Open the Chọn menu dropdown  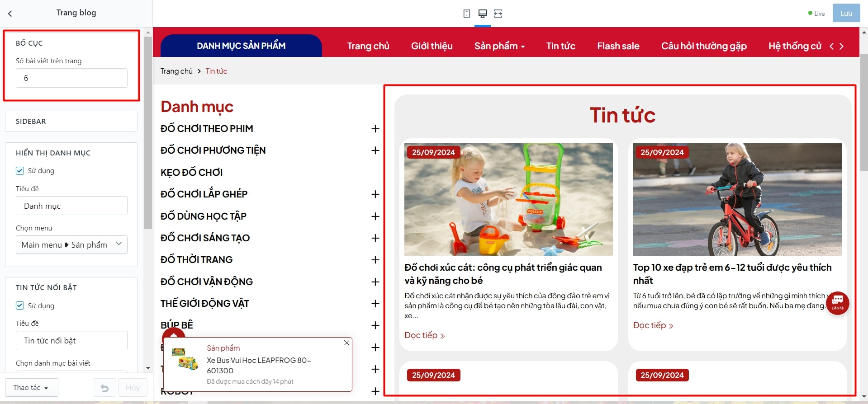click(71, 244)
